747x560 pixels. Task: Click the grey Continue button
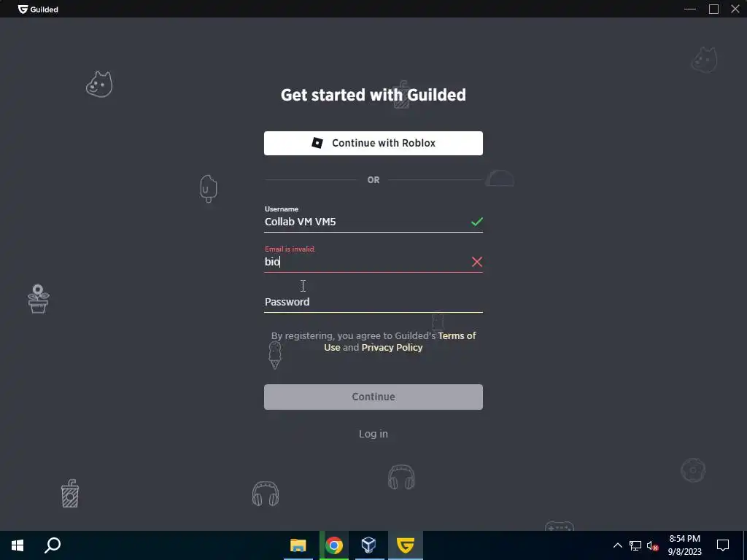coord(373,397)
